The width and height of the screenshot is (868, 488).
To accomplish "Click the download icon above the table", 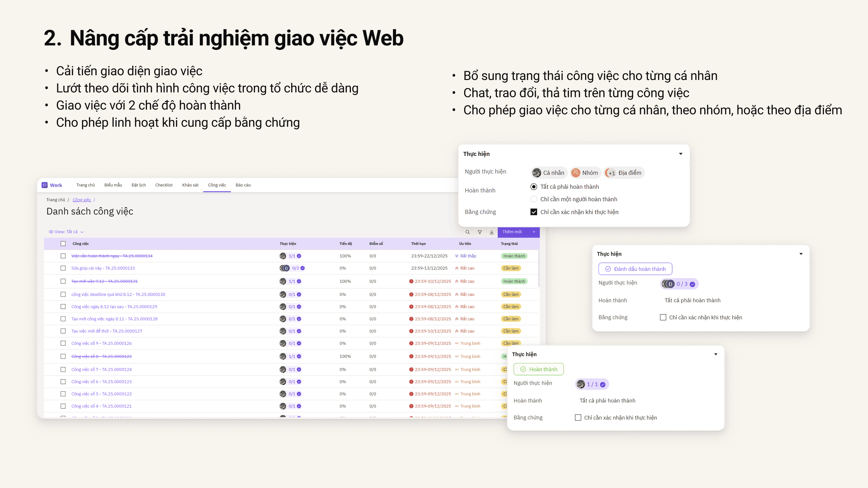I will pyautogui.click(x=492, y=232).
